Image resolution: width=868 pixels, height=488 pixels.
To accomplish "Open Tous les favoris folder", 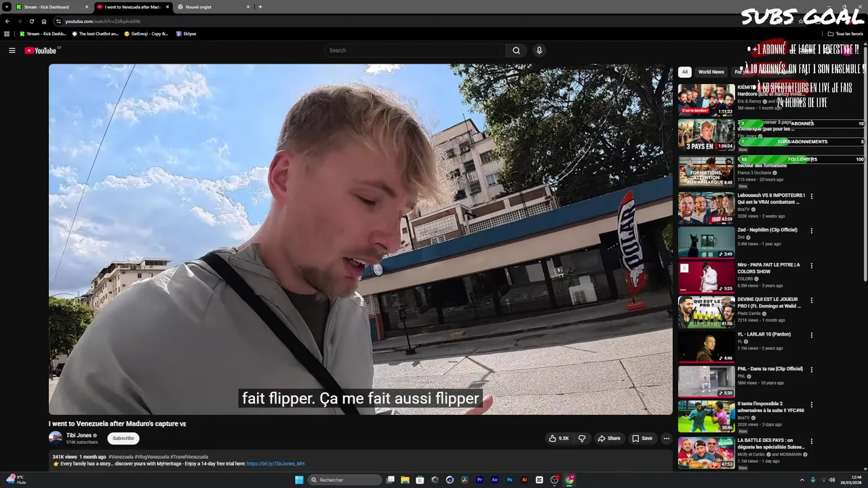I will click(x=845, y=33).
